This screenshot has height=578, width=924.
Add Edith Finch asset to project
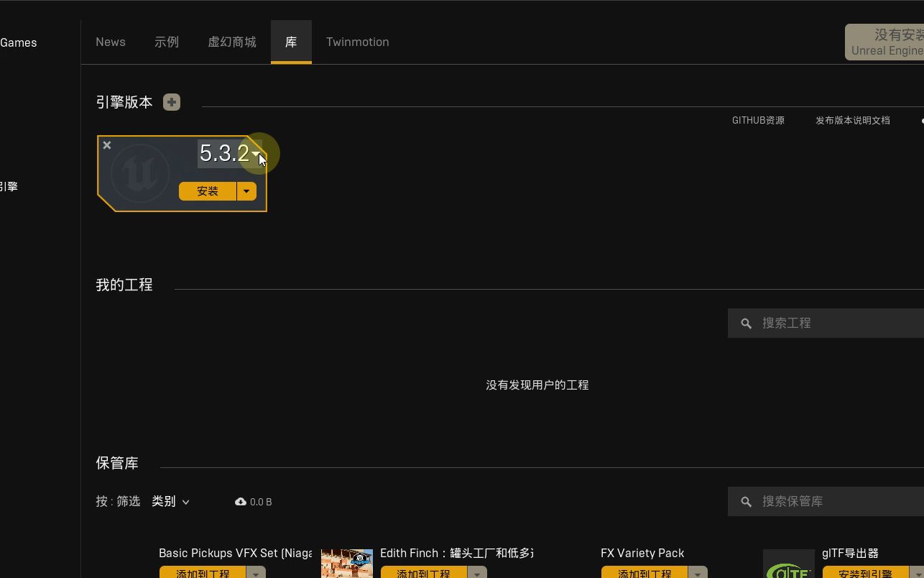(423, 573)
